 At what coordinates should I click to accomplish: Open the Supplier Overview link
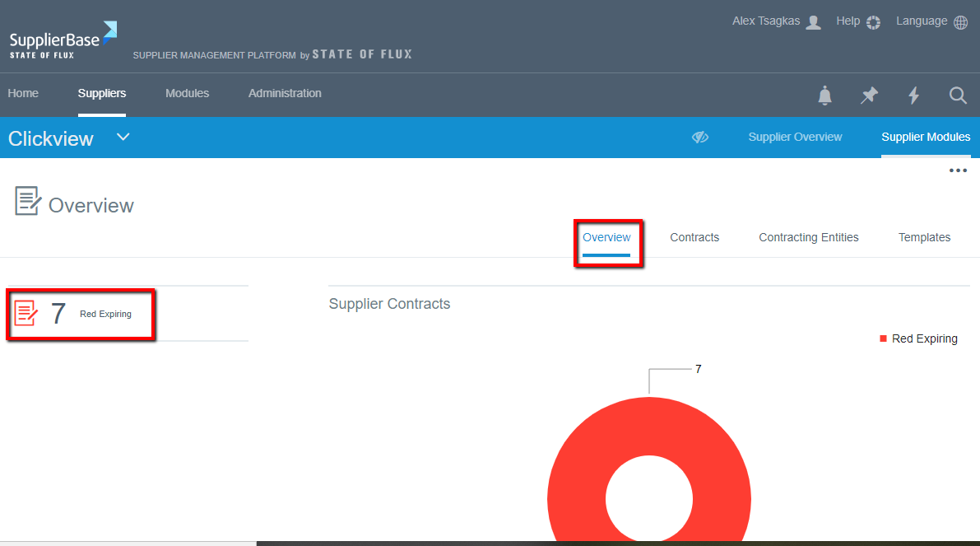point(795,137)
